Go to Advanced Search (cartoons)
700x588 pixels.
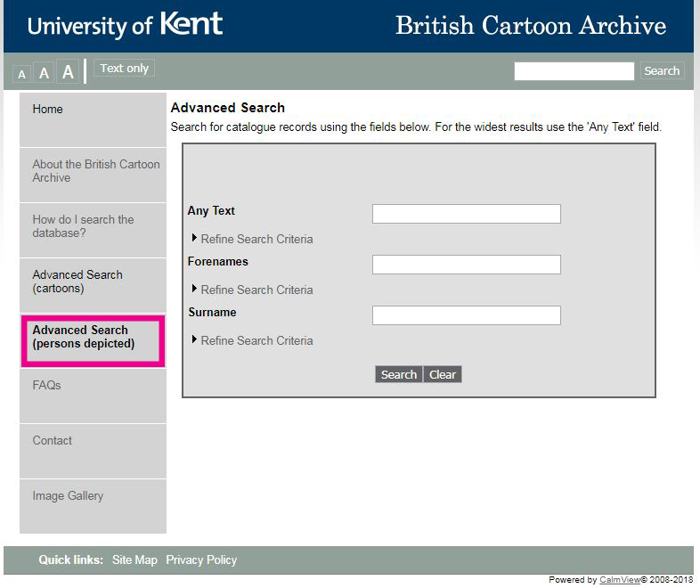pyautogui.click(x=77, y=282)
